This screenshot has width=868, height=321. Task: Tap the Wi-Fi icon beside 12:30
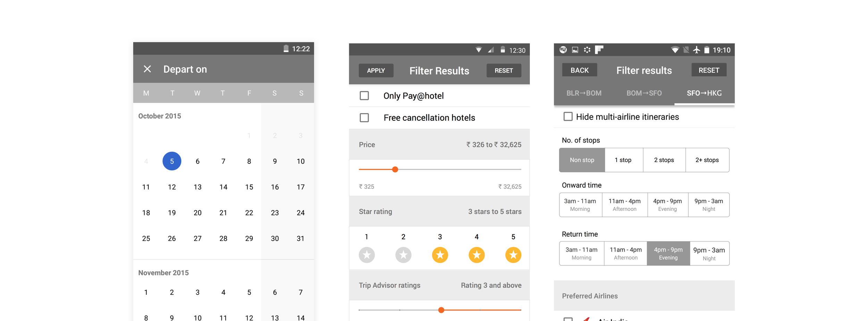pos(478,50)
